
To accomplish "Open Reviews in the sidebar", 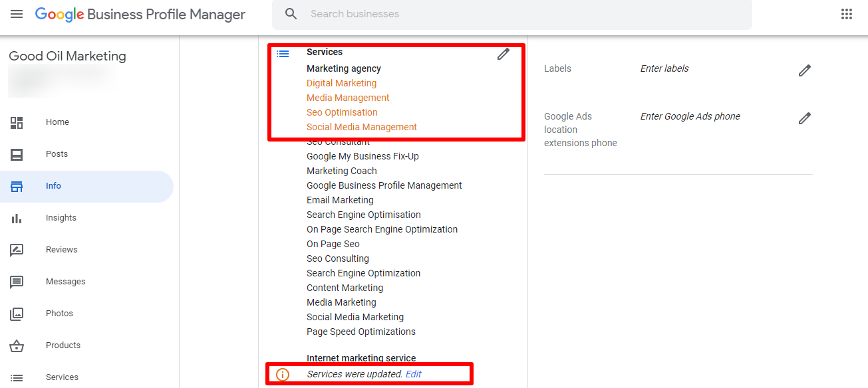I will click(62, 250).
